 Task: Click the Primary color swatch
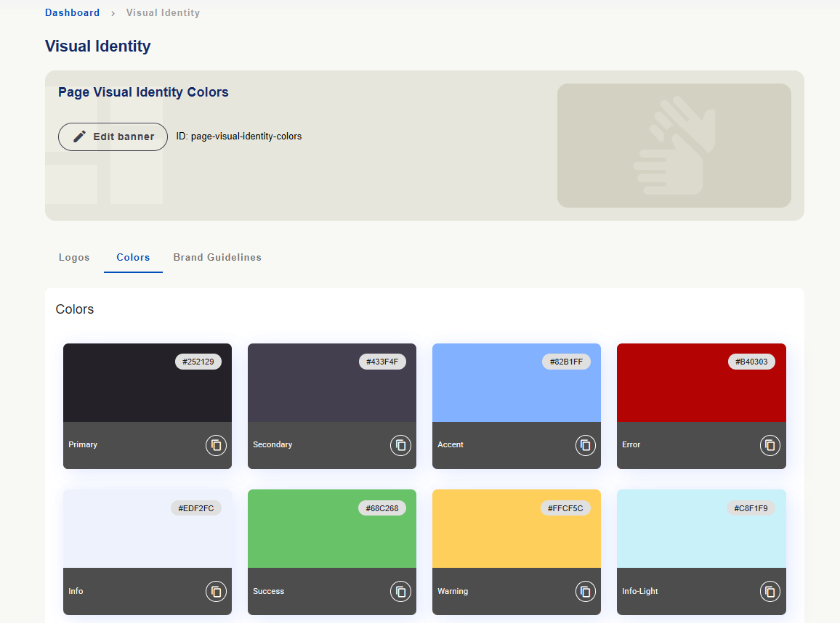pyautogui.click(x=148, y=383)
